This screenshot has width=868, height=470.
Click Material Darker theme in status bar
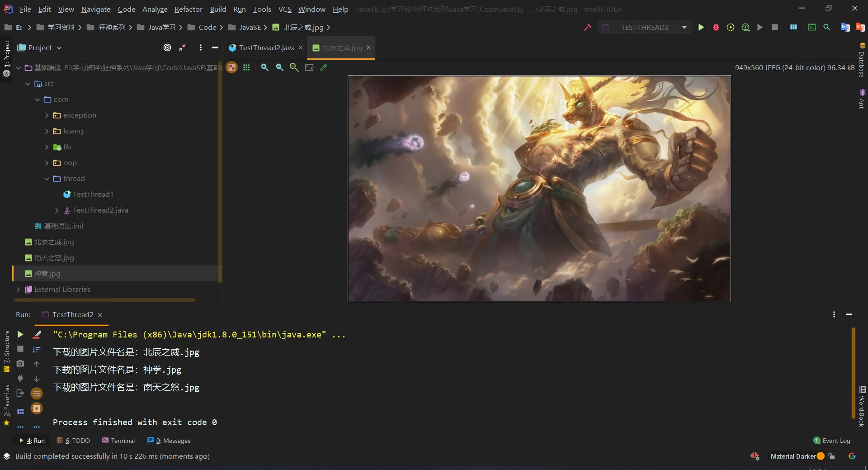[793, 456]
